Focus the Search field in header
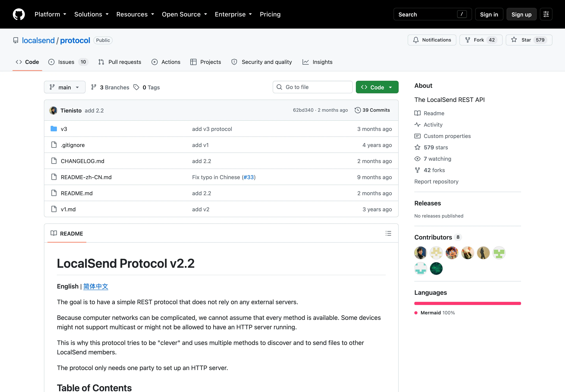 (x=432, y=14)
